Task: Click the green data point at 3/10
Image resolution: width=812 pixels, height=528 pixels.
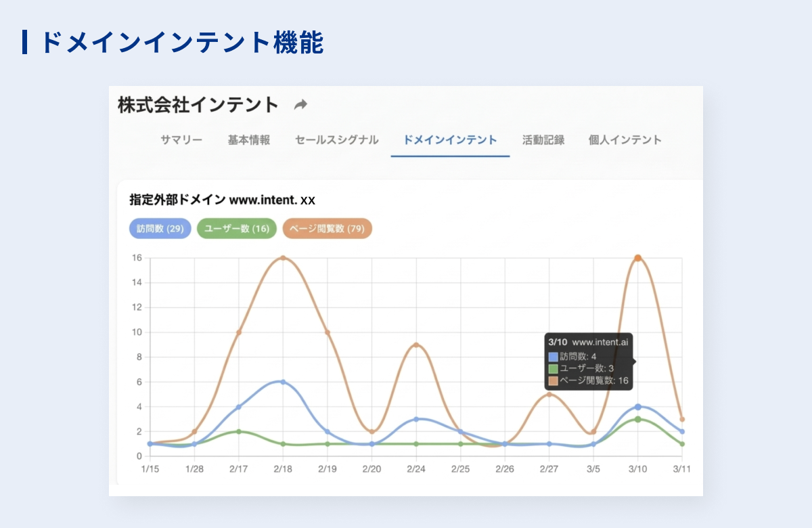Action: (x=637, y=419)
